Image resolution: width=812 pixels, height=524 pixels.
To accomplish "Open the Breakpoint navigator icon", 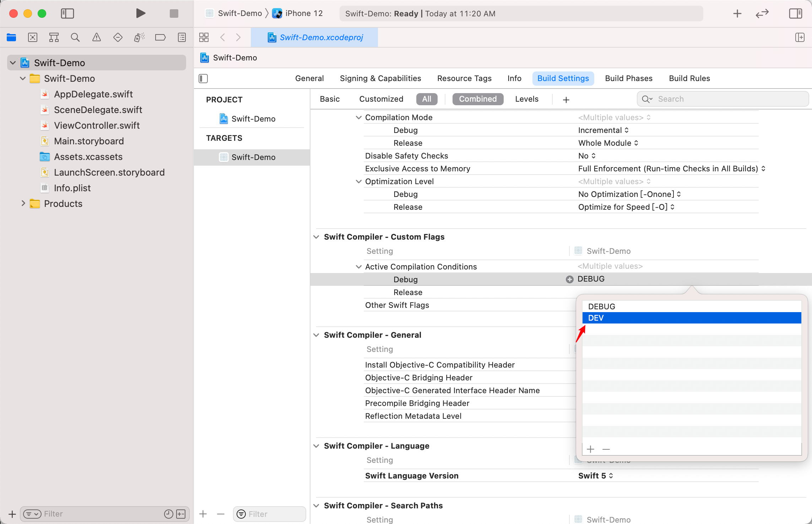I will [x=160, y=37].
